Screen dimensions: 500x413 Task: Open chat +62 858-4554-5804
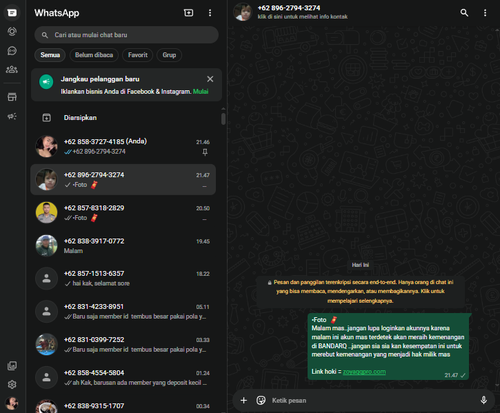coord(123,377)
